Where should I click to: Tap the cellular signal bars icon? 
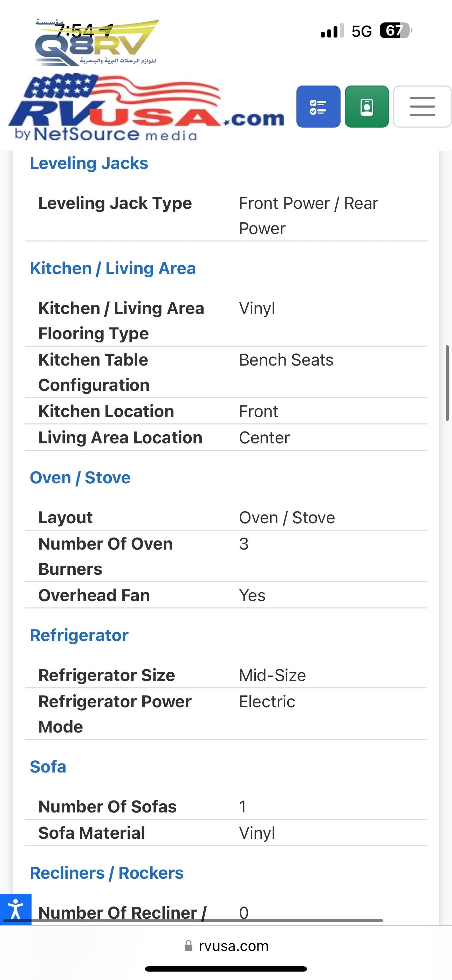pyautogui.click(x=332, y=31)
